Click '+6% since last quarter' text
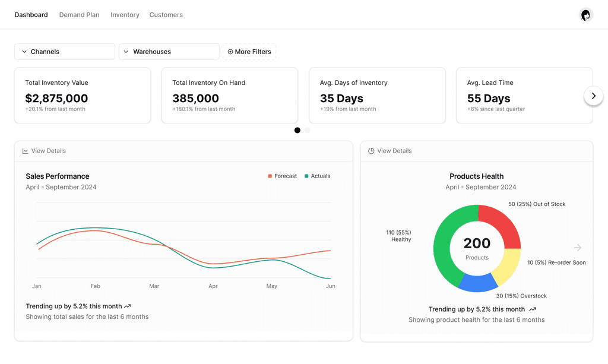The image size is (608, 364). [x=496, y=109]
